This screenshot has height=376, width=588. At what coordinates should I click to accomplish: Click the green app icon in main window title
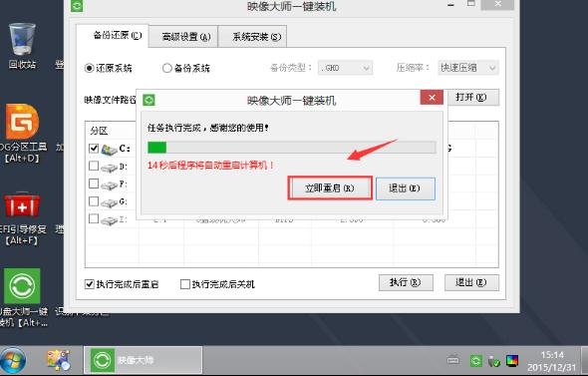click(77, 6)
